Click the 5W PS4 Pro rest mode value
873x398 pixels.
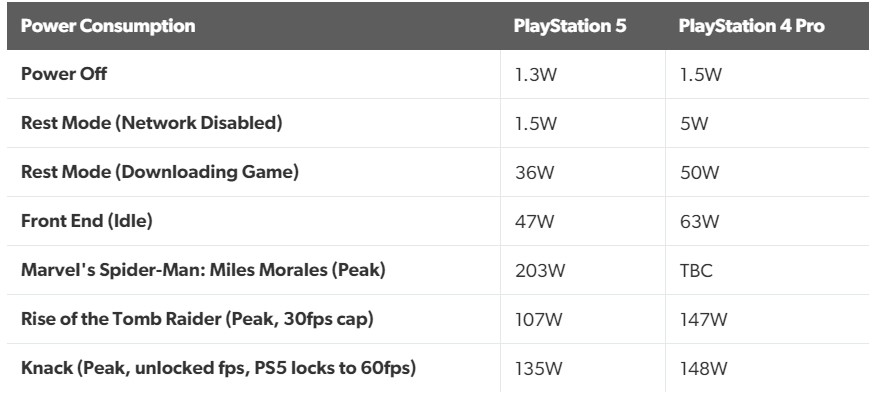pos(693,124)
